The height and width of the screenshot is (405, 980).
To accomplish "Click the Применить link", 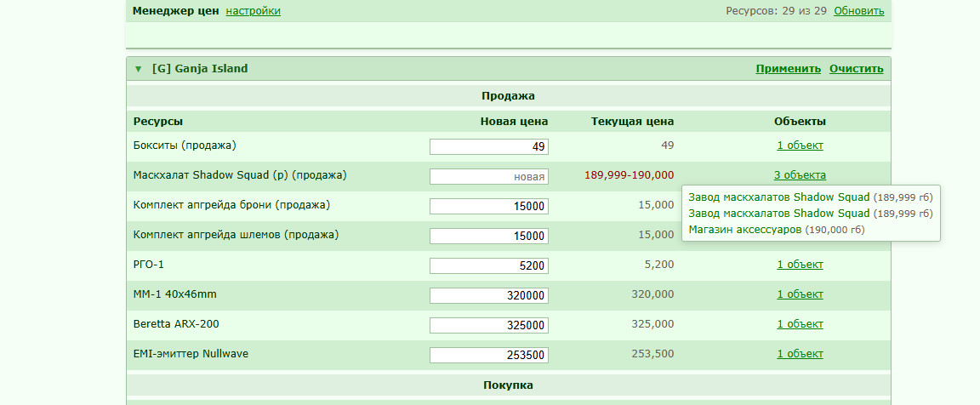I will (788, 69).
